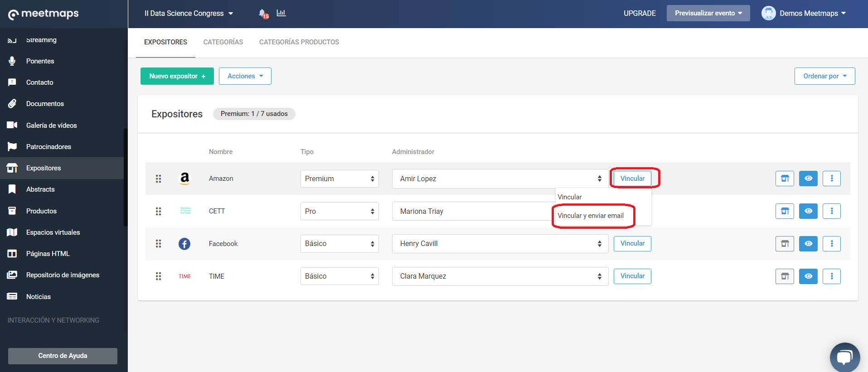
Task: Open more options menu for CETT
Action: pos(832,211)
